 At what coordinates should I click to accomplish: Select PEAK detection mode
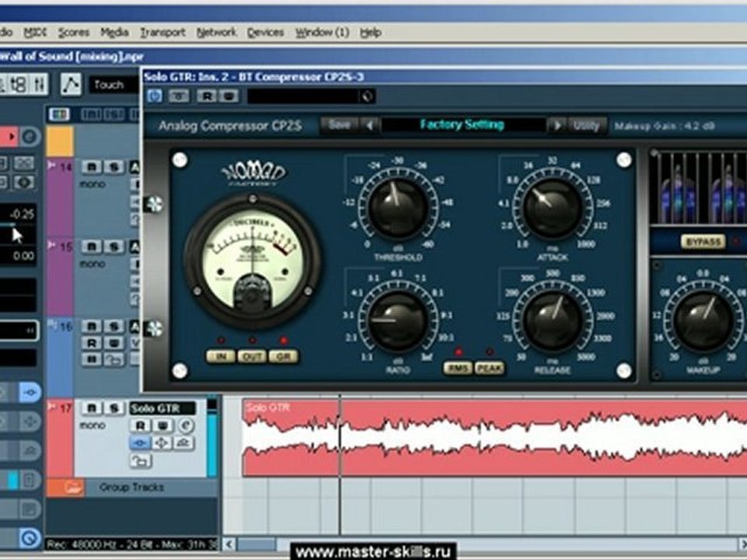click(x=489, y=368)
